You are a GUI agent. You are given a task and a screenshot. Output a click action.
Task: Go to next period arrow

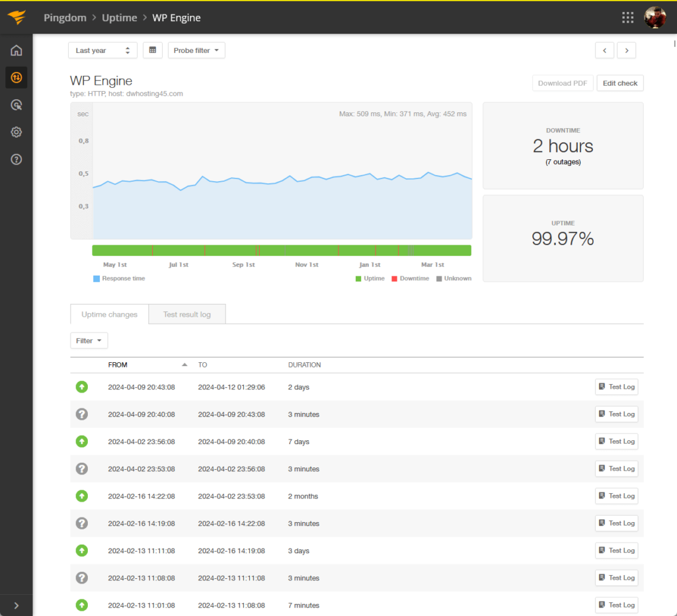[627, 50]
